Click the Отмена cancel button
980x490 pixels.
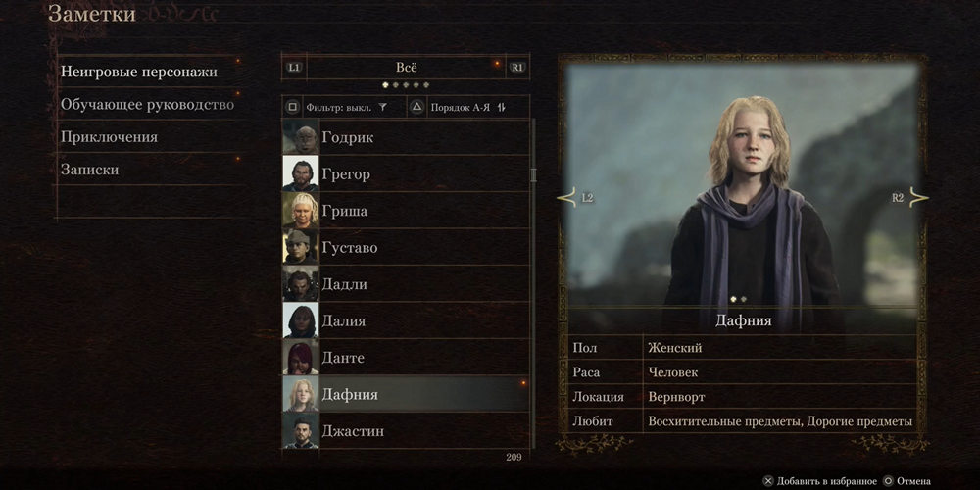pos(906,481)
